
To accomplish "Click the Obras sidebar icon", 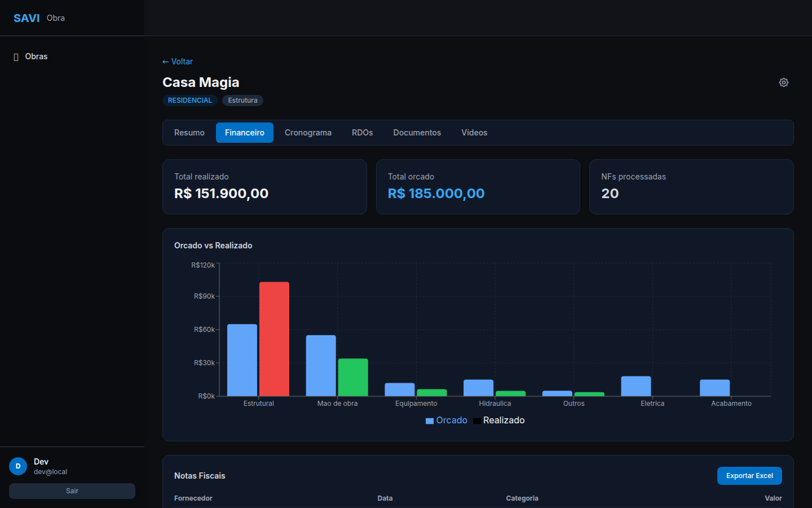I will coord(16,57).
